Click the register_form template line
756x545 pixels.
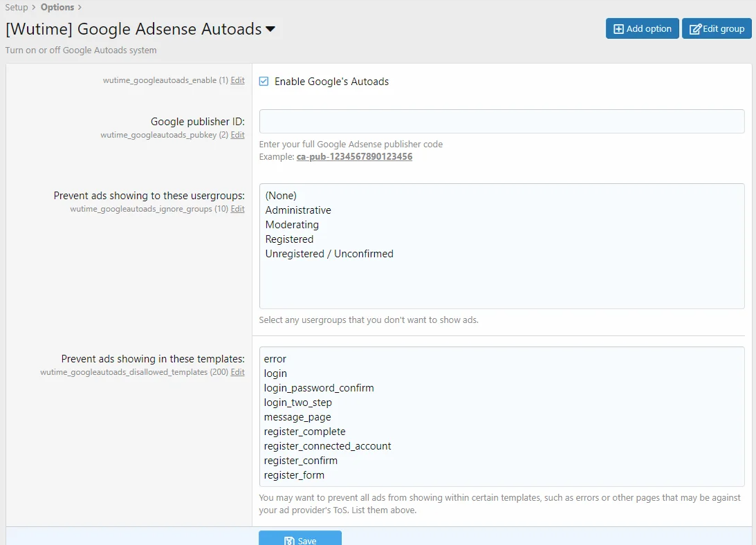[294, 474]
